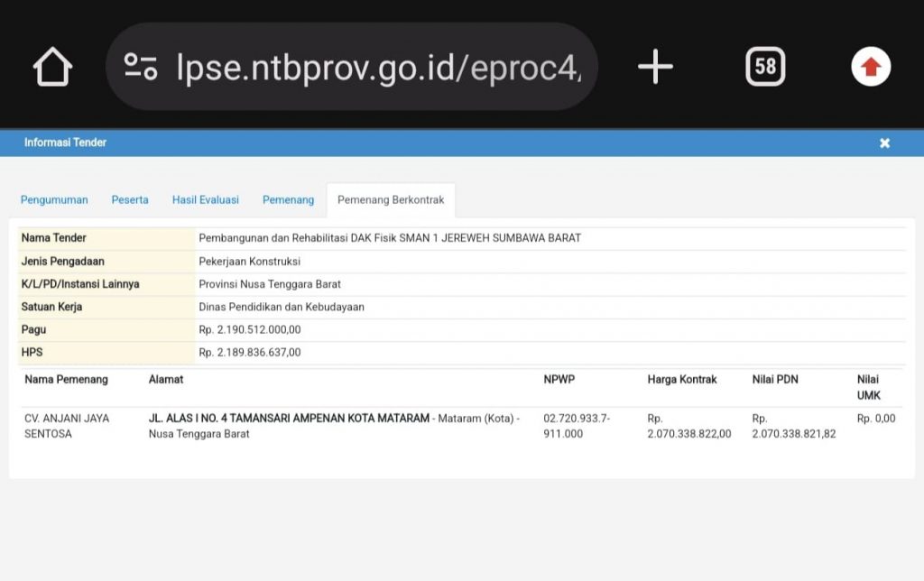Tap the red up-arrow update icon
924x581 pixels.
(x=871, y=67)
